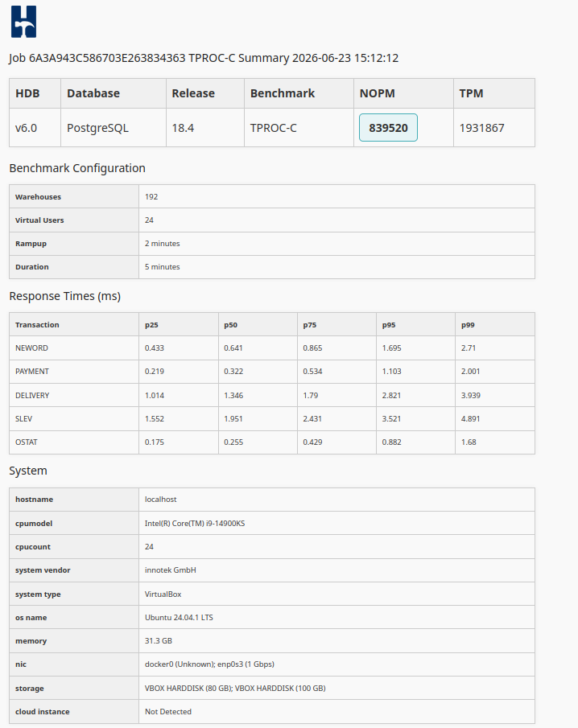578x728 pixels.
Task: Click DELIVERY p50 value 1.346
Action: (x=233, y=396)
